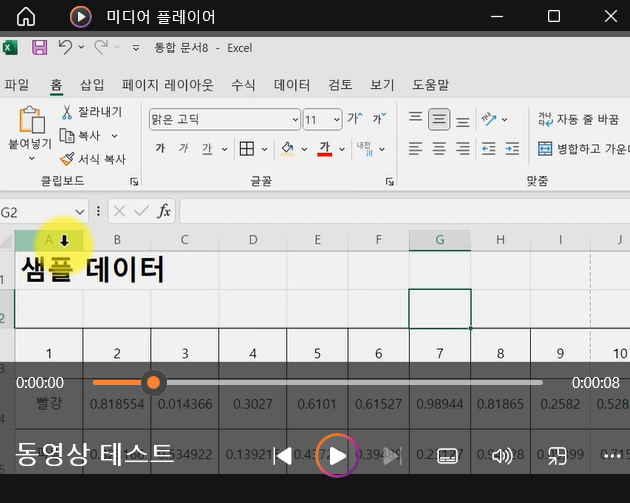Screen dimensions: 630x503
Task: Skip to the previous track
Action: [283, 456]
